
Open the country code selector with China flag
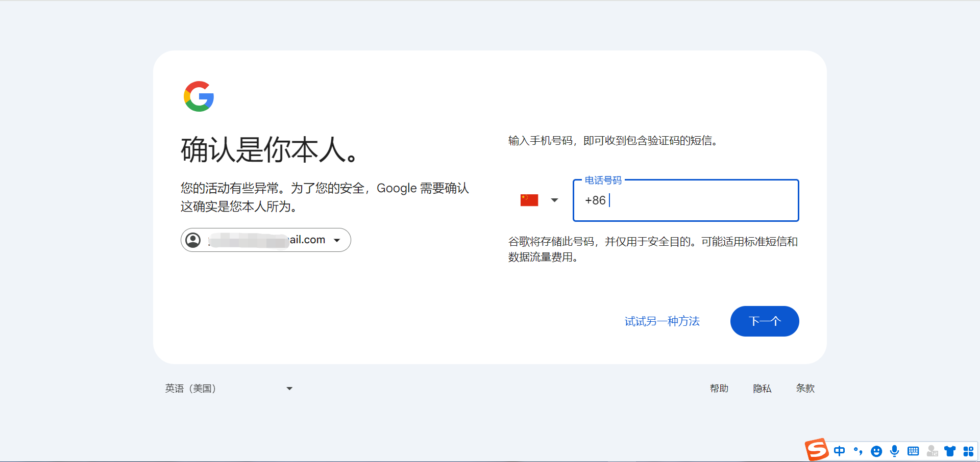click(539, 200)
